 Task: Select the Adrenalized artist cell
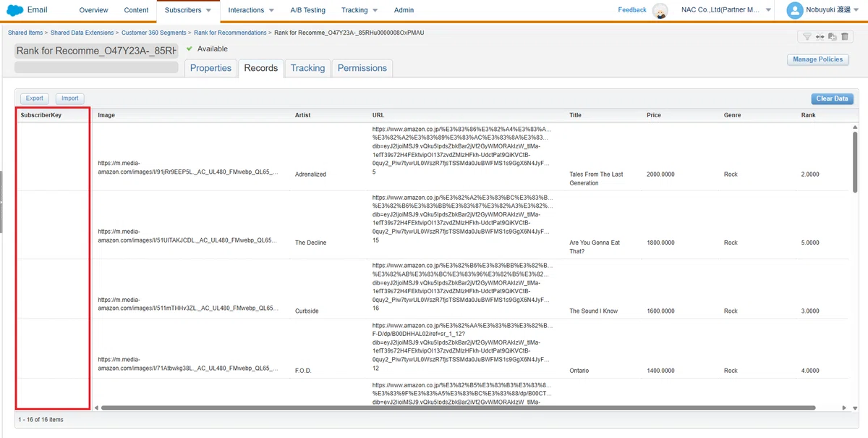point(311,174)
